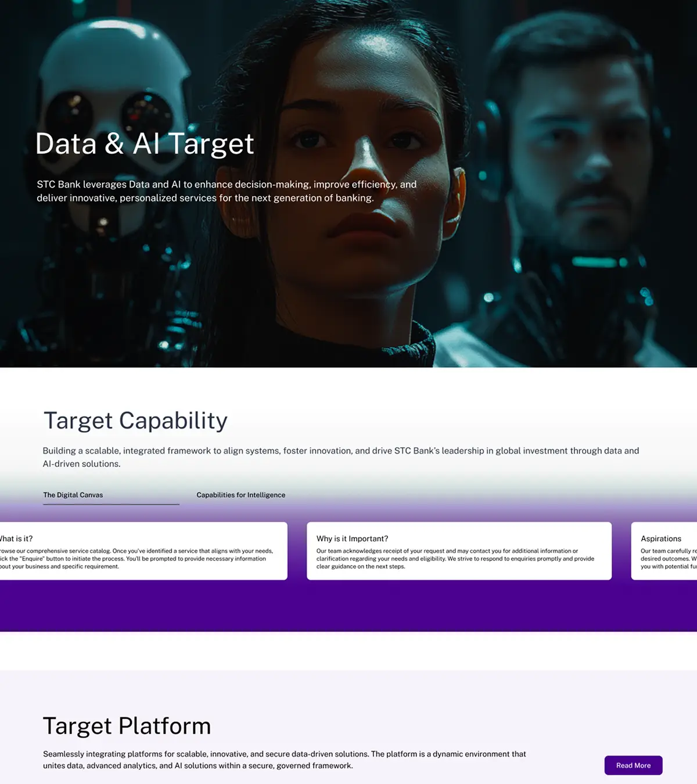Open the Aspirations card
The width and height of the screenshot is (697, 784).
tap(664, 551)
